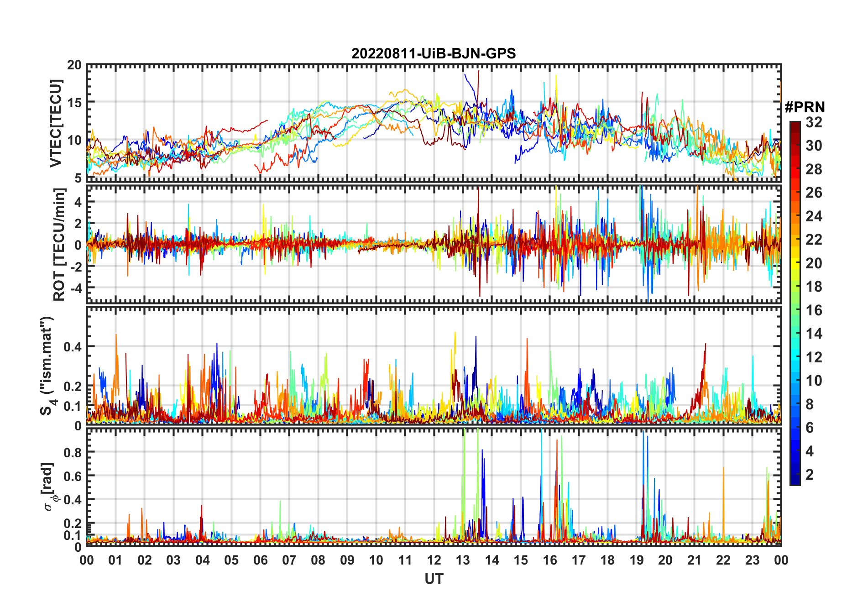Click the VTEC[TECU] y-axis label
The width and height of the screenshot is (868, 607).
click(x=56, y=123)
